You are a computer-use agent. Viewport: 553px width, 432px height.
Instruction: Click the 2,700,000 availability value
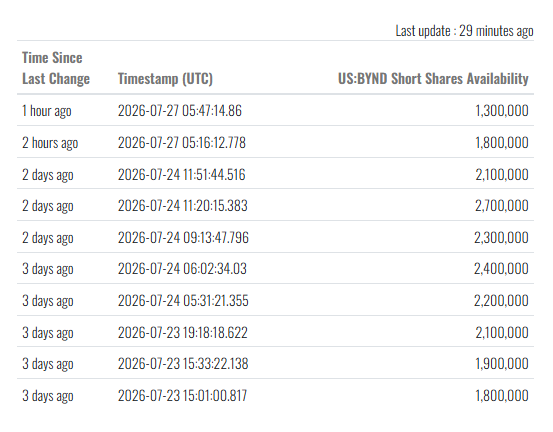(x=502, y=206)
